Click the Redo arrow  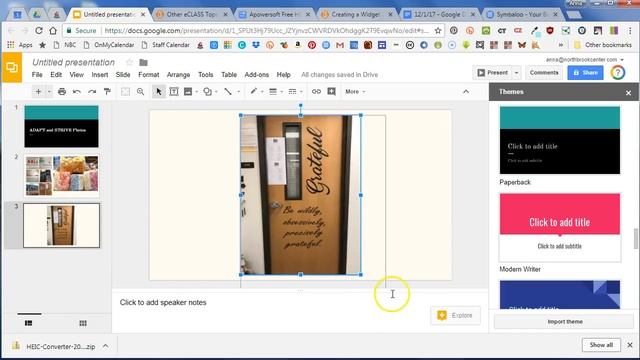(x=92, y=92)
